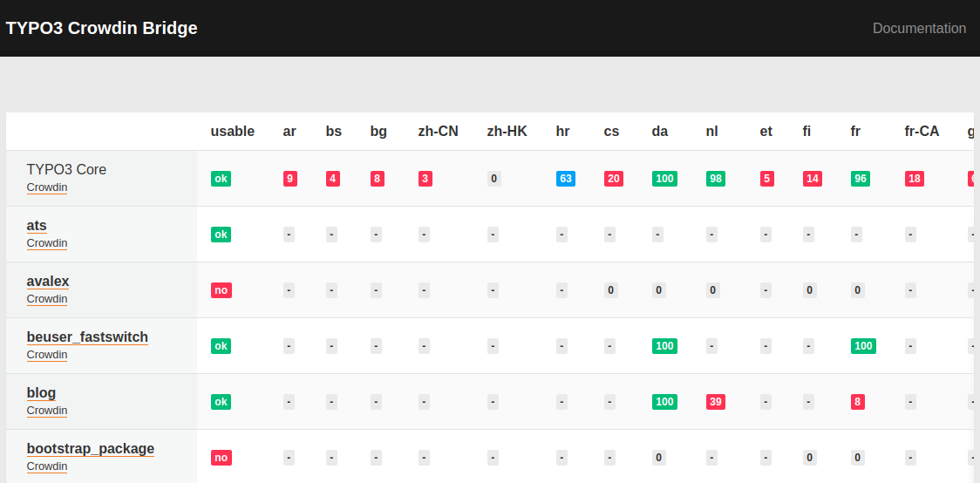Click the green 98 badge under nl
Screen dimensions: 980x483
(716, 179)
